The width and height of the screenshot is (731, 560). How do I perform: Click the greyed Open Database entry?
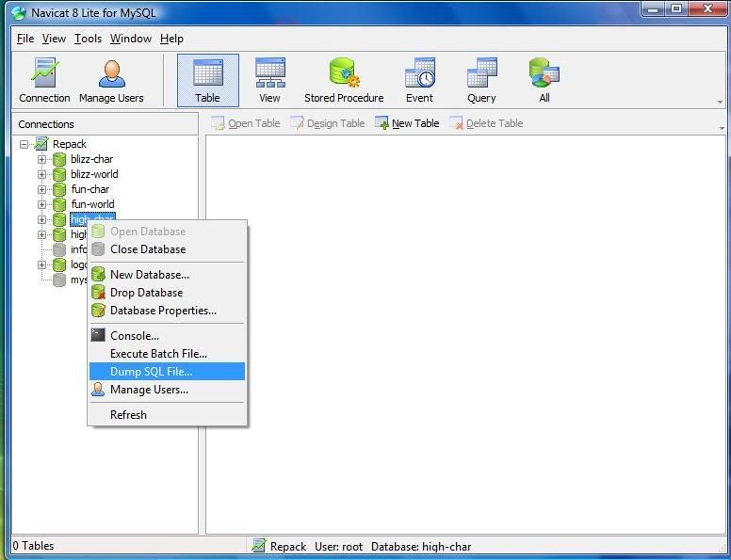click(x=167, y=232)
